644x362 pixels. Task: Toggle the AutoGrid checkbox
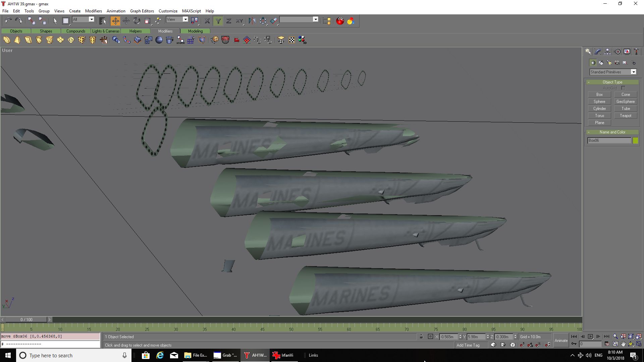[x=623, y=88]
